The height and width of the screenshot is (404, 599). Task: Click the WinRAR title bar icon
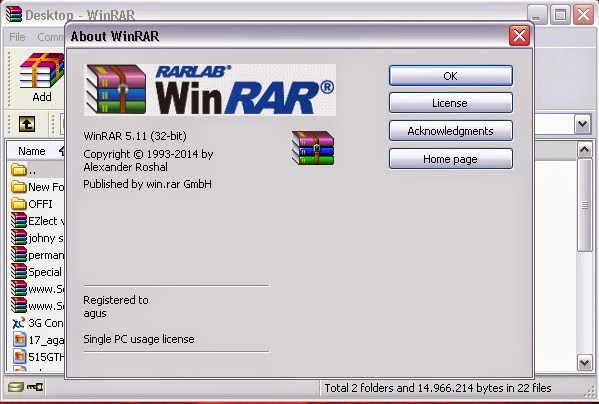14,14
